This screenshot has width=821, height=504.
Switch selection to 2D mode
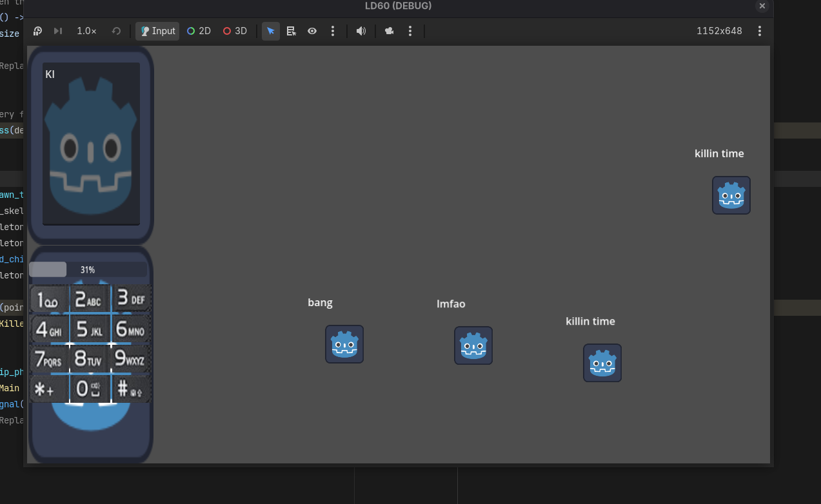coord(199,31)
